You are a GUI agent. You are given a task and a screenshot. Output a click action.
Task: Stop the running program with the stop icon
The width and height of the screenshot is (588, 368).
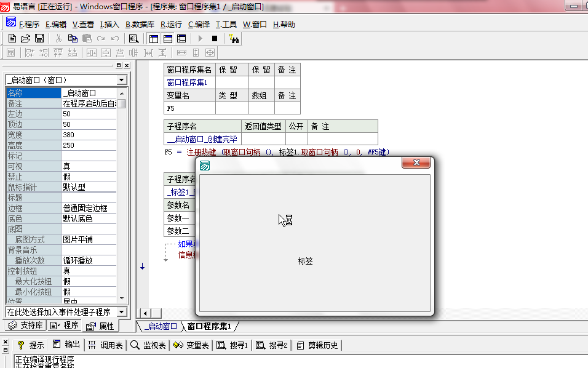215,38
